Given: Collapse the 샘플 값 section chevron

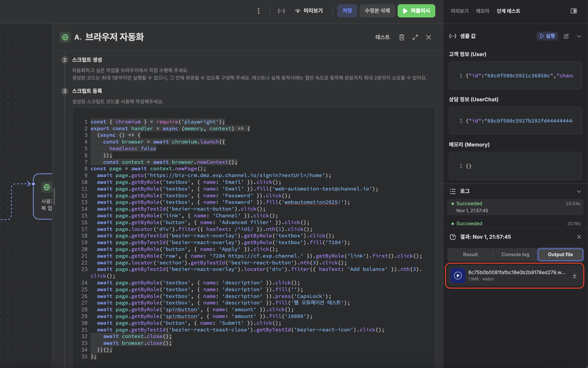Looking at the screenshot, I should tap(579, 36).
